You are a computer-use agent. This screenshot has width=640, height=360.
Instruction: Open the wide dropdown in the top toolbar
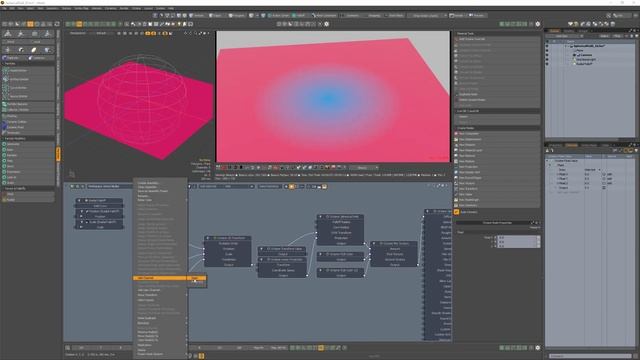(x=428, y=16)
